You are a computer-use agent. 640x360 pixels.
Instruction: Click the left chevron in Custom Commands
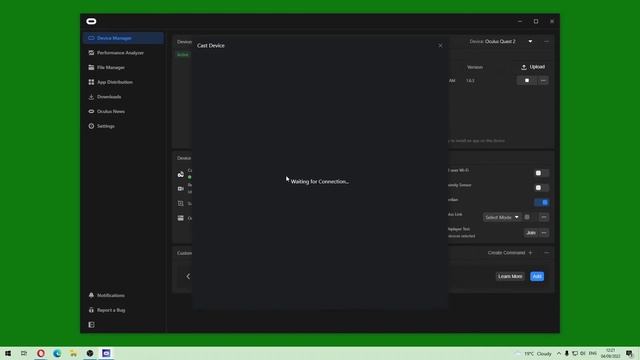tap(188, 276)
